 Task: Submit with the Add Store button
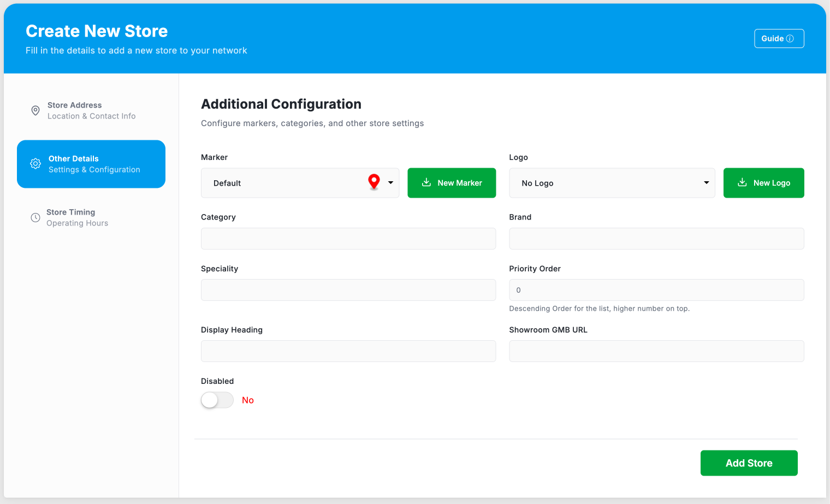pos(749,463)
